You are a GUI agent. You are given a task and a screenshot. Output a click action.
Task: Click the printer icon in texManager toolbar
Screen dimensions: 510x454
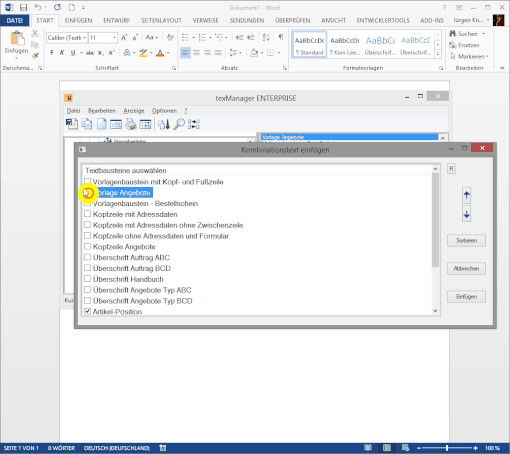tap(131, 124)
